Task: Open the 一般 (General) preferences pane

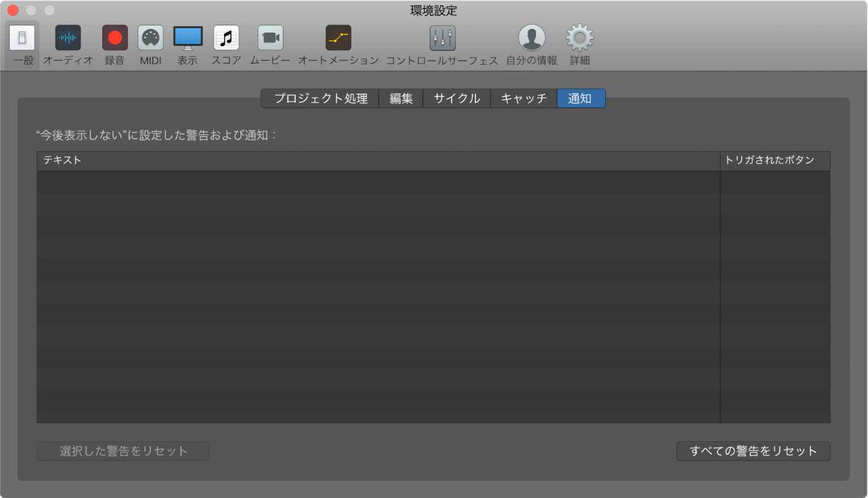Action: coord(22,45)
